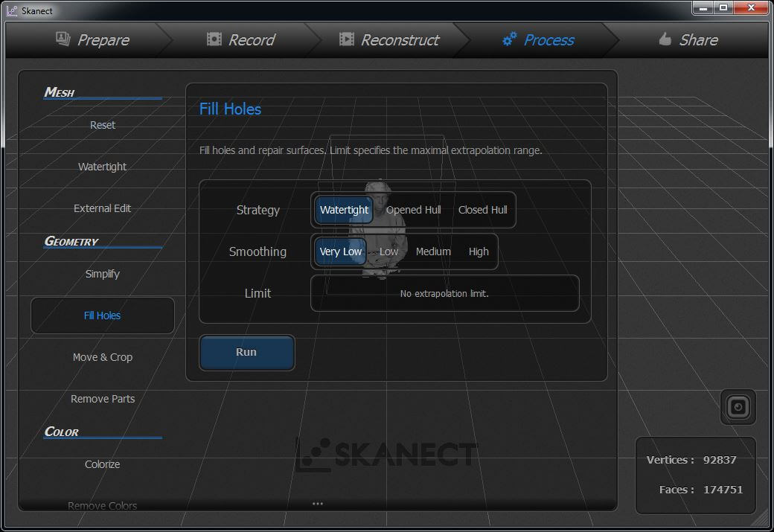Choose Remove Parts in sidebar
The width and height of the screenshot is (774, 532).
[102, 399]
